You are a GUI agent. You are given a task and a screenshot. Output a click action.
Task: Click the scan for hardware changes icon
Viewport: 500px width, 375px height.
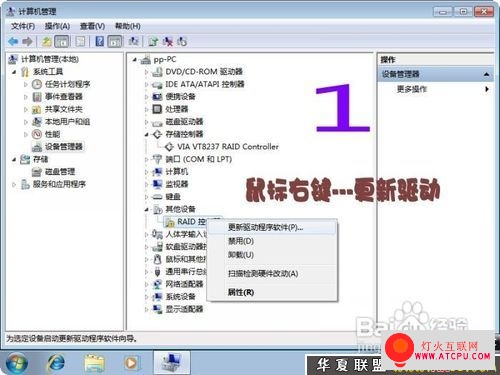134,41
